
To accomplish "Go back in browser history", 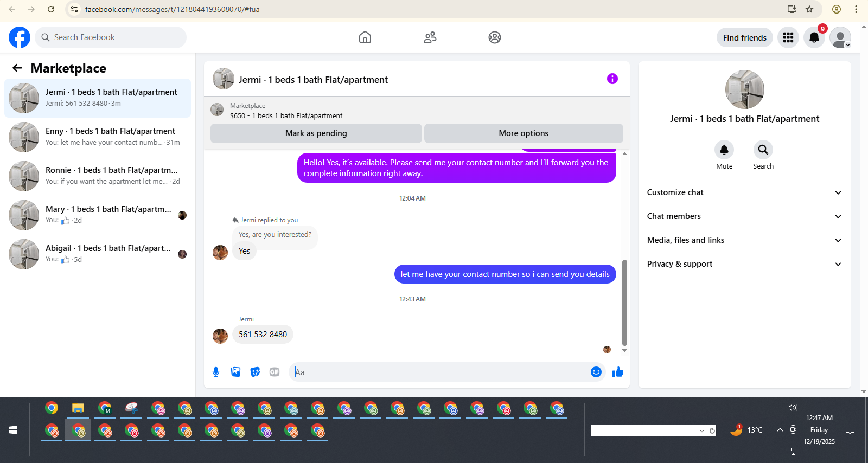I will [12, 9].
